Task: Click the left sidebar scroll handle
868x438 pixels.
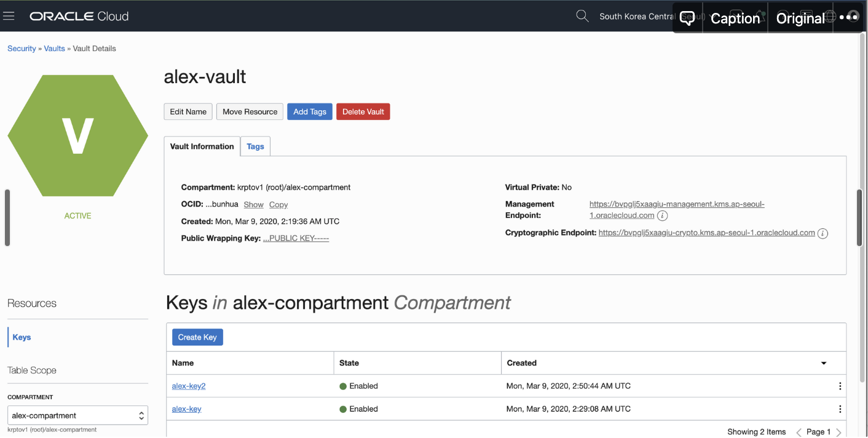Action: [7, 218]
